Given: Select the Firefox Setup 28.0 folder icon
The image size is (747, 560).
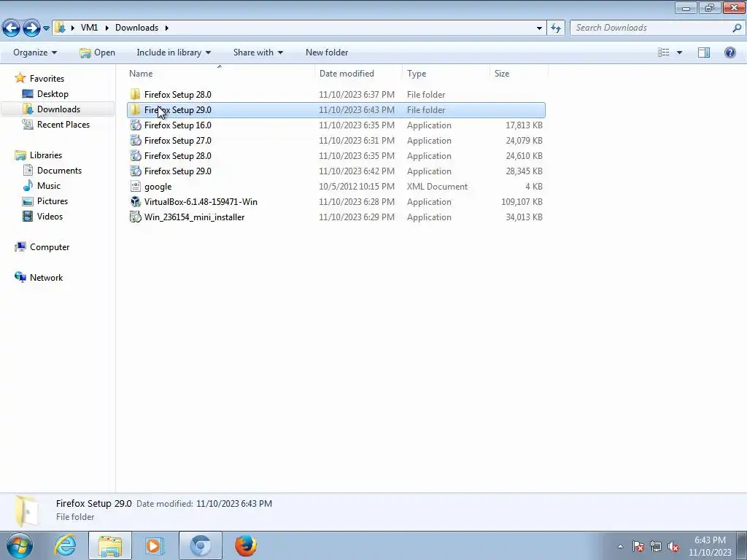Looking at the screenshot, I should click(x=135, y=94).
